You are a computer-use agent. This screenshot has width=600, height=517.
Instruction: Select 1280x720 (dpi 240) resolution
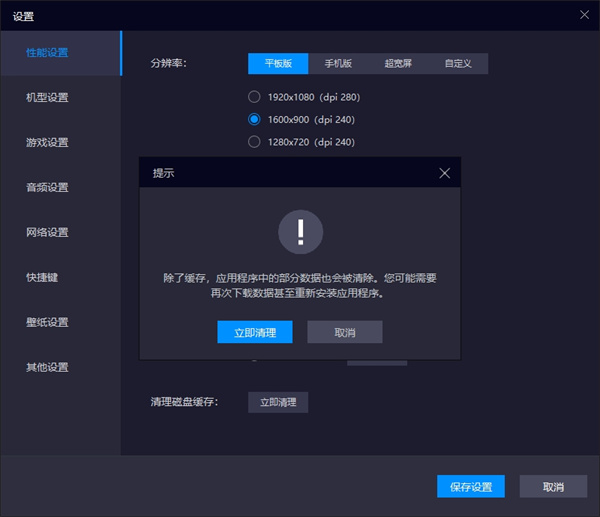(x=254, y=141)
